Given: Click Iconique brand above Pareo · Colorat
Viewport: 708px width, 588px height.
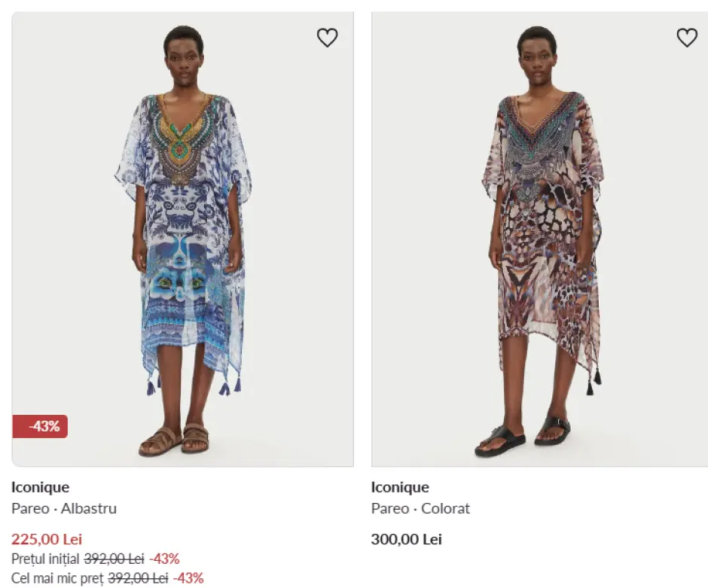Looking at the screenshot, I should tap(400, 487).
